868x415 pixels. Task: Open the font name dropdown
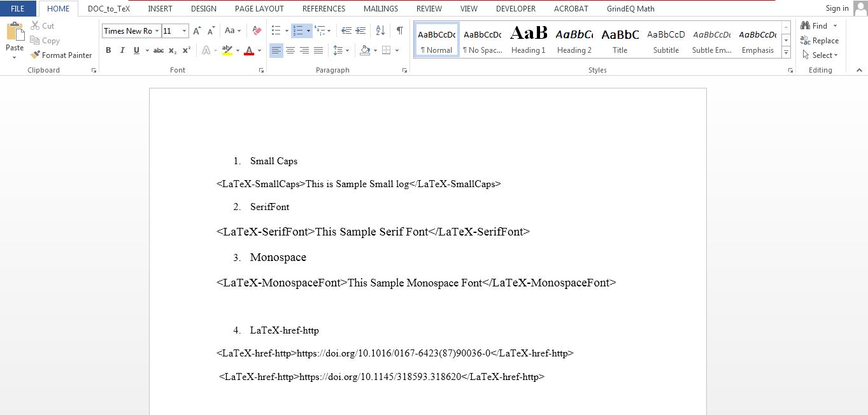pos(157,31)
